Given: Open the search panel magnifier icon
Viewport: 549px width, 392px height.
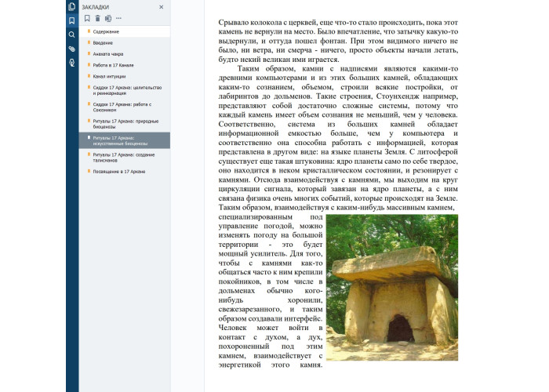Looking at the screenshot, I should click(72, 34).
